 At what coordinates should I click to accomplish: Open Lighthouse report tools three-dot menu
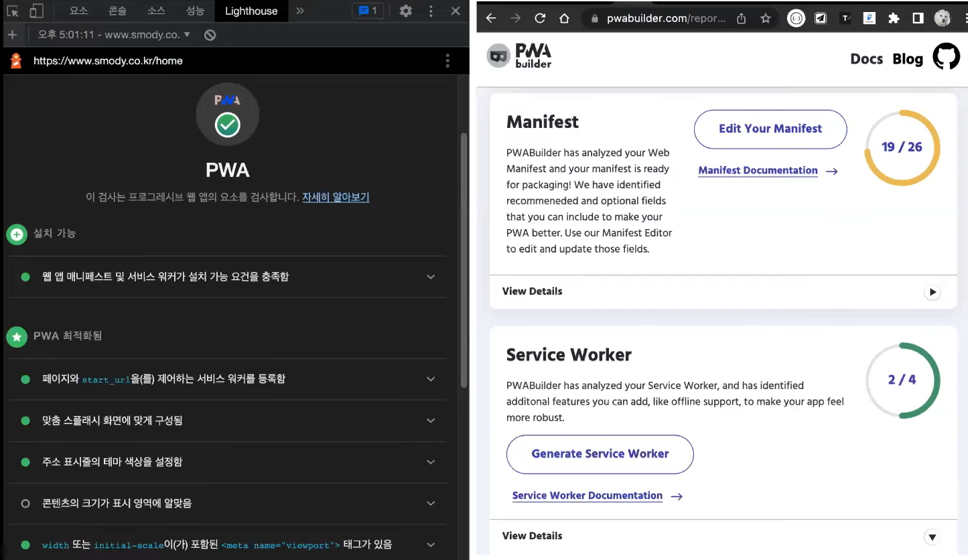point(447,61)
